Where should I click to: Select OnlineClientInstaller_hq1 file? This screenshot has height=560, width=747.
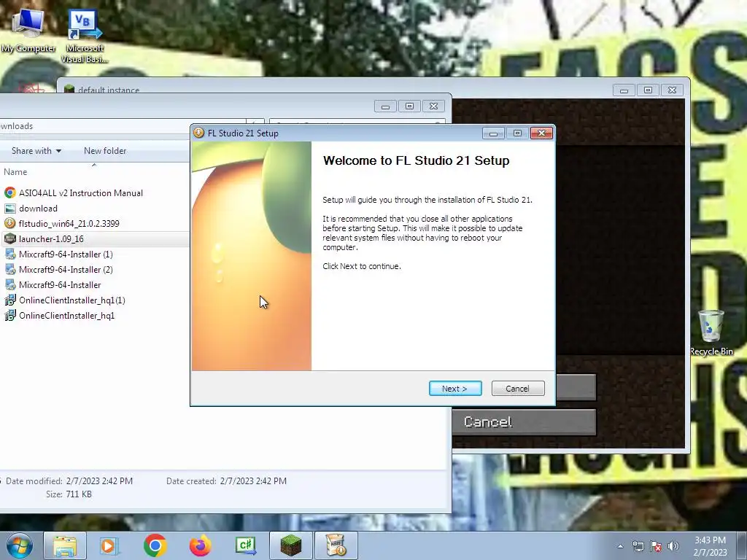(66, 315)
